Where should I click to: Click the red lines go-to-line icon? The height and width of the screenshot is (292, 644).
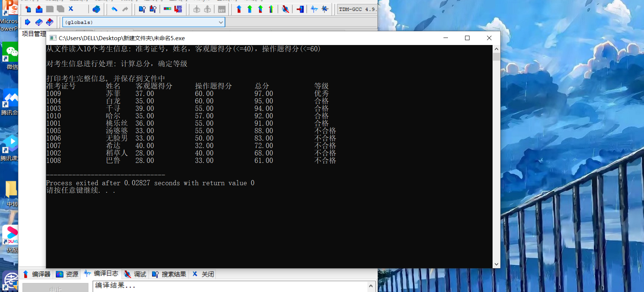[178, 9]
